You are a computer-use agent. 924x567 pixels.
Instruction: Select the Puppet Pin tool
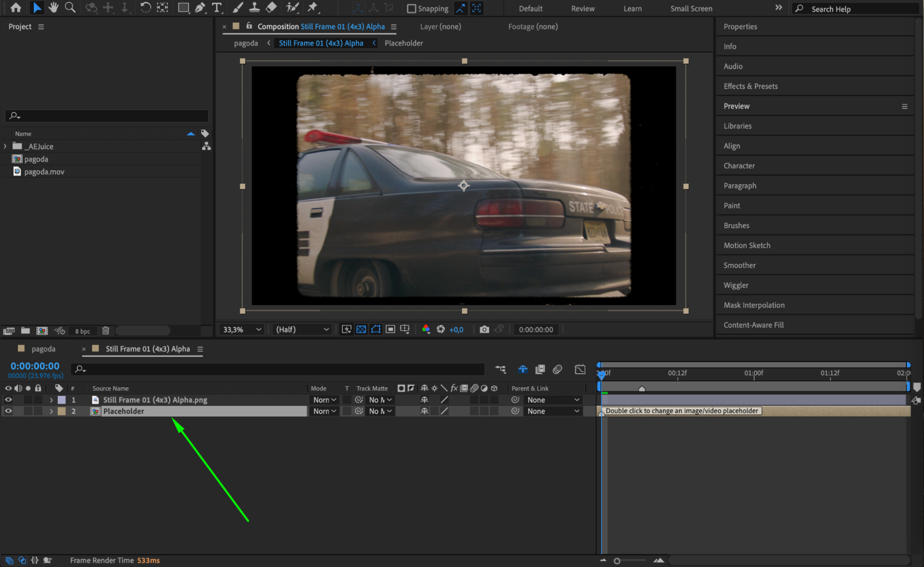[313, 7]
